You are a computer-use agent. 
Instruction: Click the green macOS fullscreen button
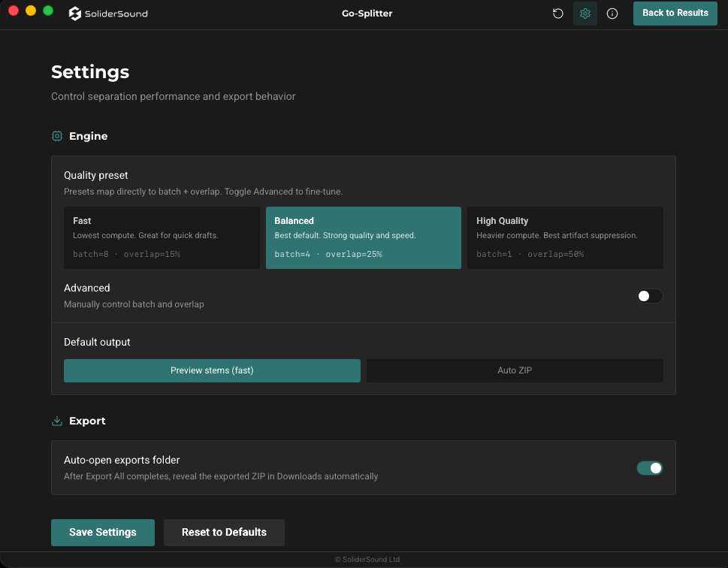click(48, 11)
